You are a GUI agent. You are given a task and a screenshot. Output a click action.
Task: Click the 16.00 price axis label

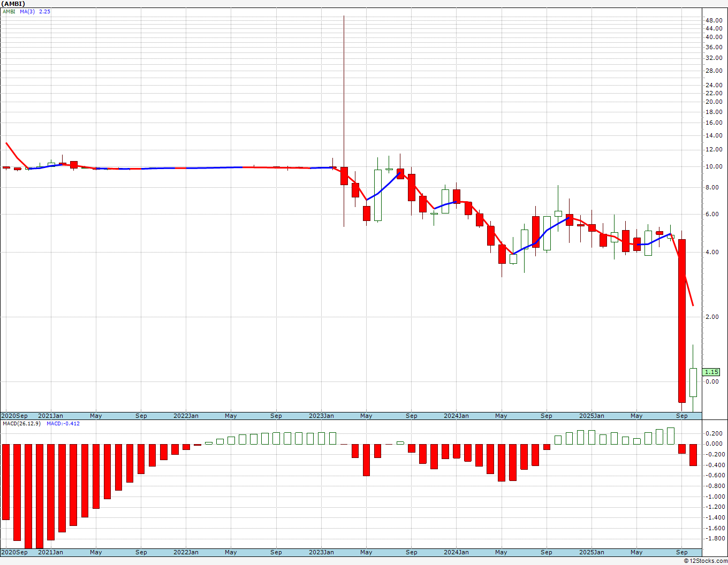pyautogui.click(x=714, y=123)
